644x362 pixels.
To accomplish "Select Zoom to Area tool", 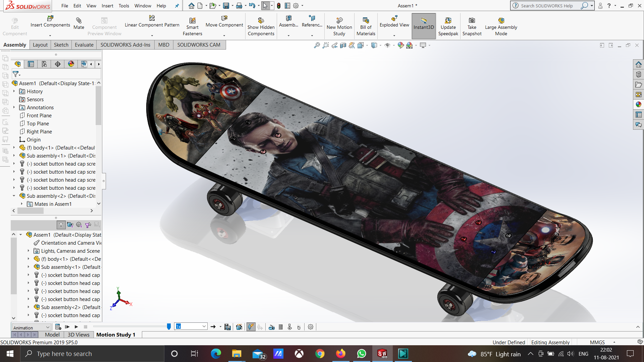I will point(325,45).
